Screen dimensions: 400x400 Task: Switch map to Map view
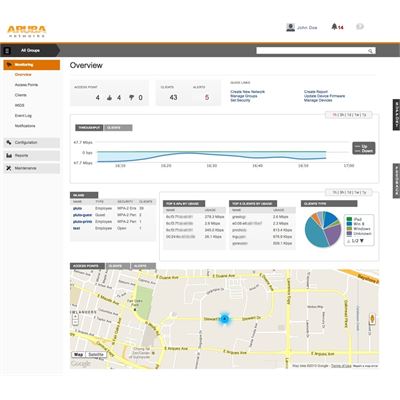[79, 354]
